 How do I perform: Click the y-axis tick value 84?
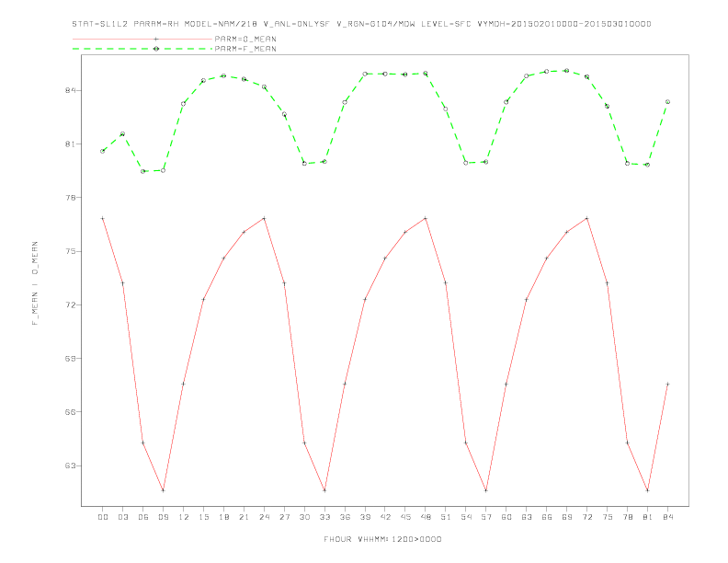click(70, 90)
